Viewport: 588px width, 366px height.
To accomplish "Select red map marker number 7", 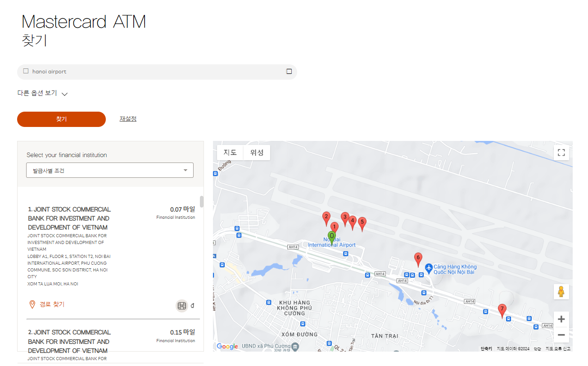I will (502, 310).
